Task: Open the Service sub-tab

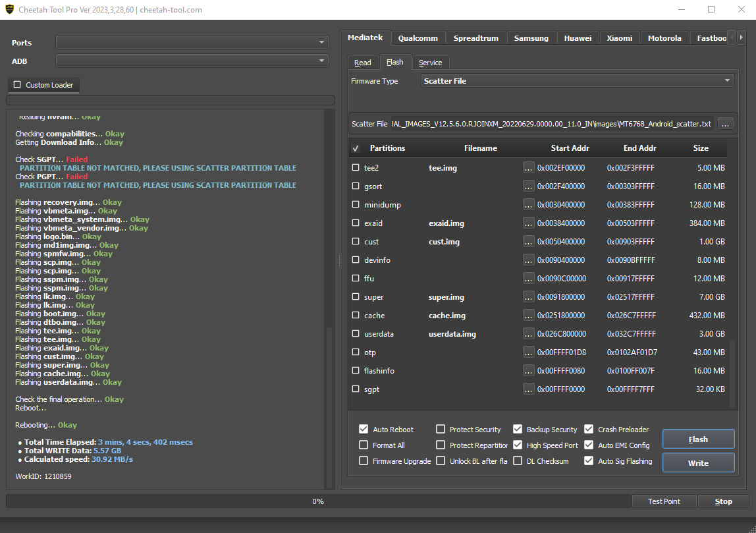Action: tap(430, 63)
